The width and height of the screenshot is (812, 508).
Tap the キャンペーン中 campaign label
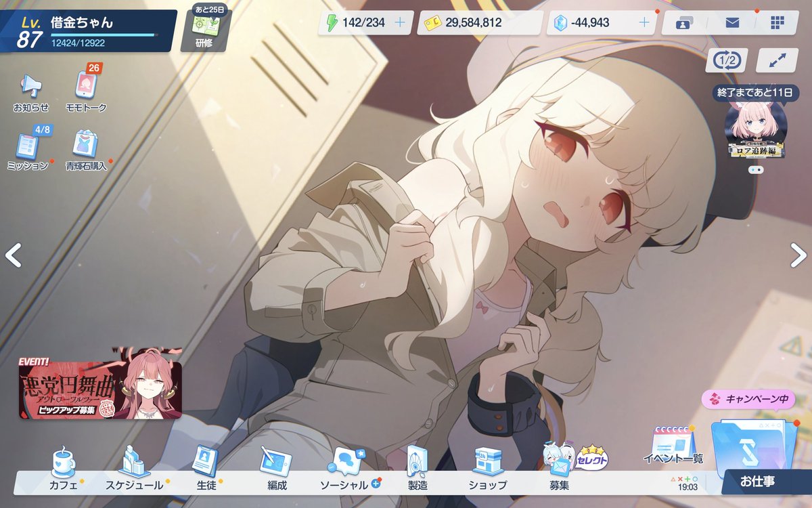pos(748,400)
